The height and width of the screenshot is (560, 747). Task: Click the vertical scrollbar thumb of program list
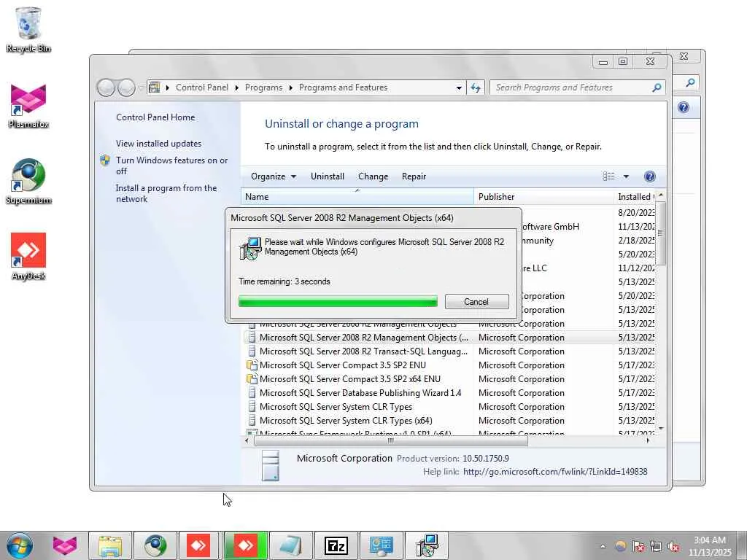click(660, 233)
